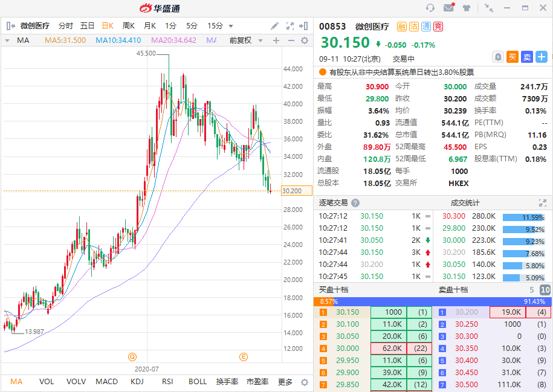Open MA indicator settings gear
This screenshot has width=553, height=392.
[305, 40]
